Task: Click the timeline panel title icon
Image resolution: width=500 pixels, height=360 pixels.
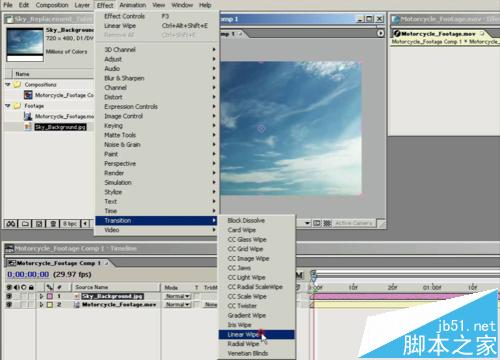Action: click(x=9, y=248)
